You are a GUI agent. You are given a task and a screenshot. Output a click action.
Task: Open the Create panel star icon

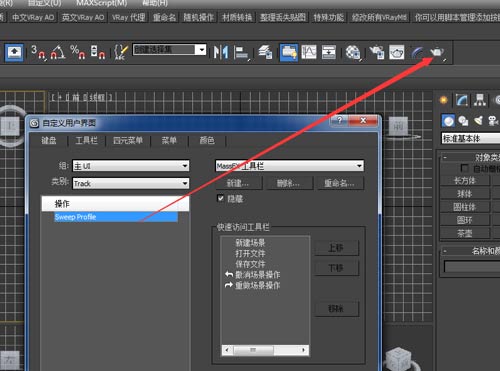tap(444, 100)
